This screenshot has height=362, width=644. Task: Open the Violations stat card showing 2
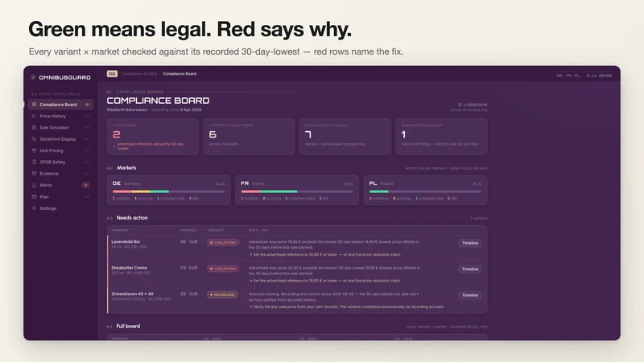tap(153, 137)
